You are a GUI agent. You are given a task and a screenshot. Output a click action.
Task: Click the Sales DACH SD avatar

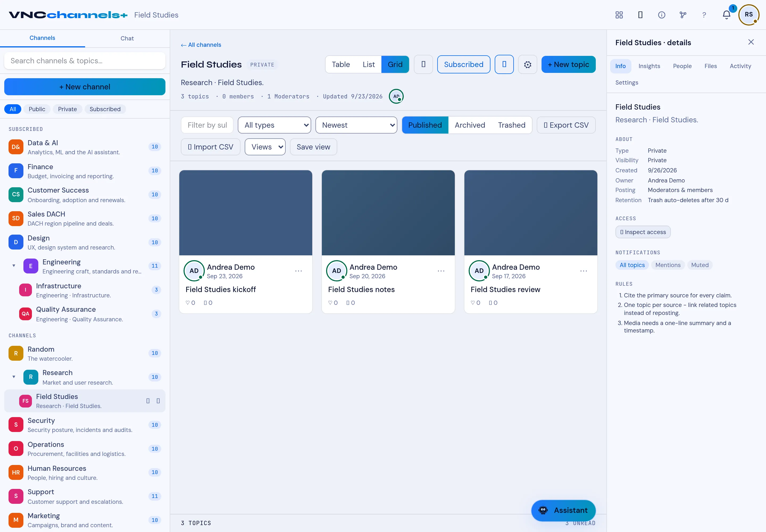pos(16,218)
